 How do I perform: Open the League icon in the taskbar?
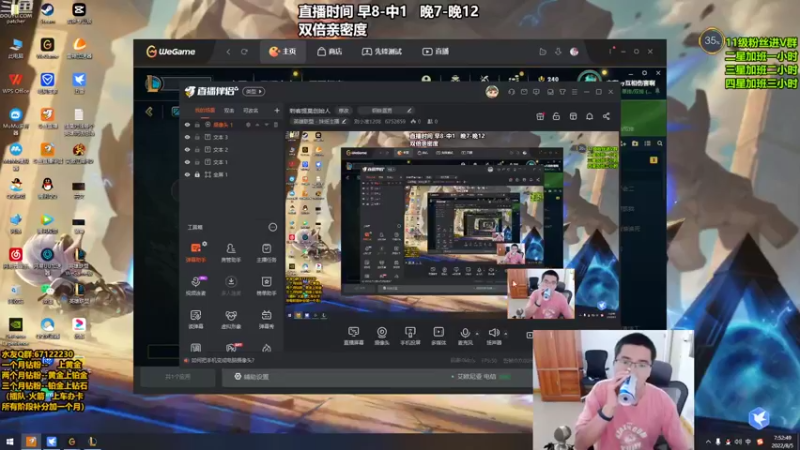tap(92, 441)
